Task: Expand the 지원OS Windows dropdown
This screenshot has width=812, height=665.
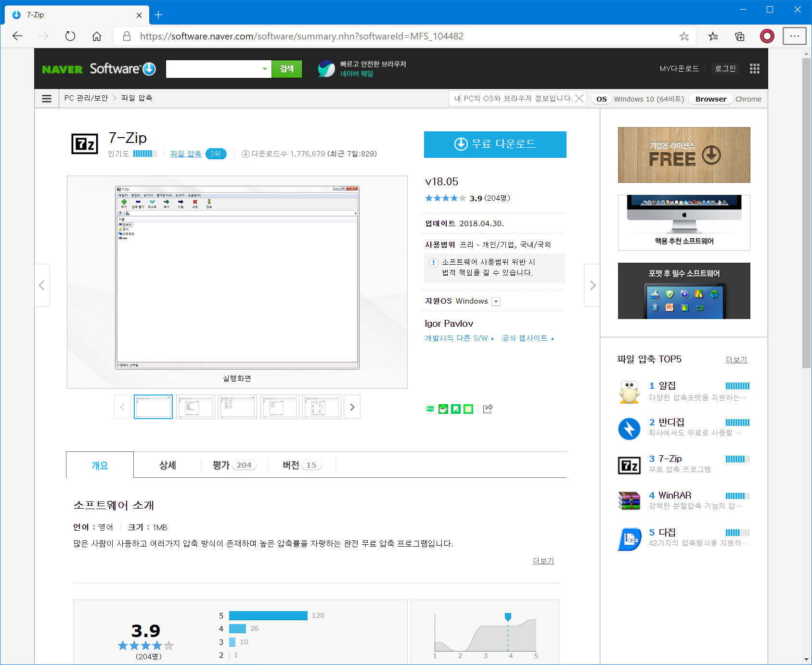Action: click(x=496, y=302)
